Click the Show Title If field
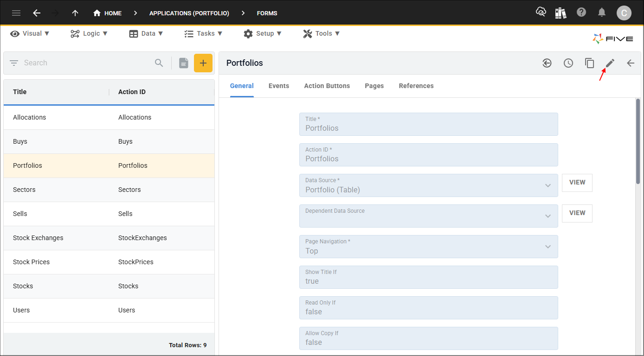Viewport: 644px width, 356px height. [428, 277]
